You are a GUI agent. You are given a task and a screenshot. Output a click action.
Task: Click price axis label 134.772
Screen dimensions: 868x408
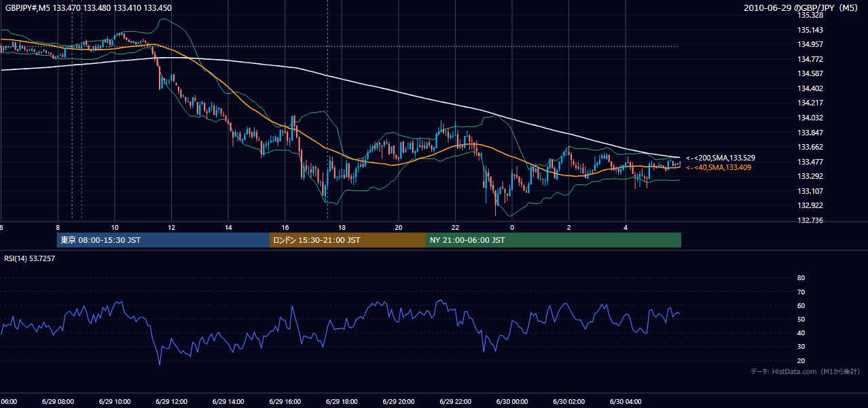pyautogui.click(x=811, y=59)
